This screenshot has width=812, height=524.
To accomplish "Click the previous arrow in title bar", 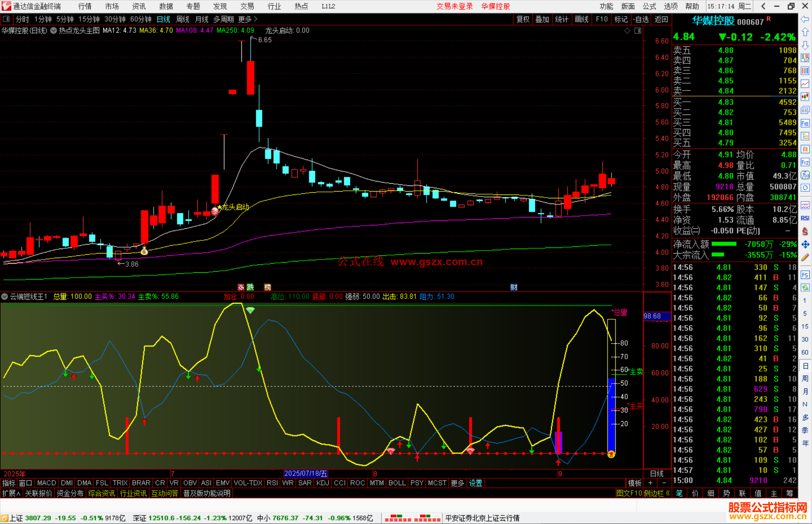I will pyautogui.click(x=763, y=6).
